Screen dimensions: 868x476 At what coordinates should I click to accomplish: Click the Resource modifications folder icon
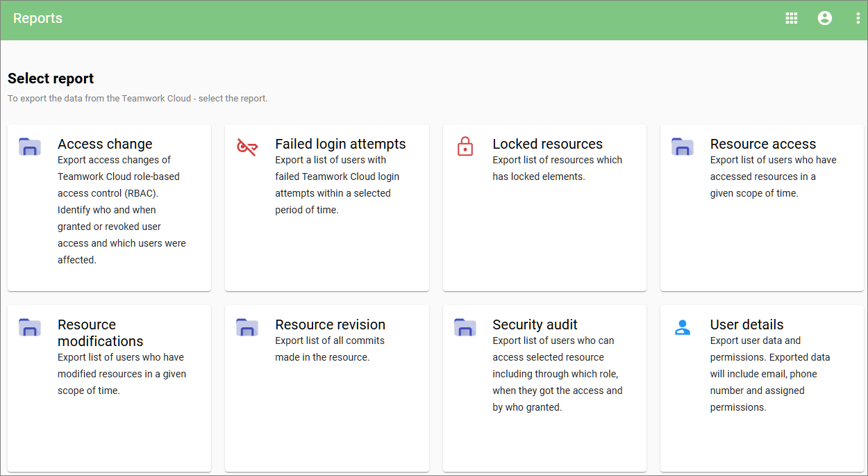click(x=30, y=327)
